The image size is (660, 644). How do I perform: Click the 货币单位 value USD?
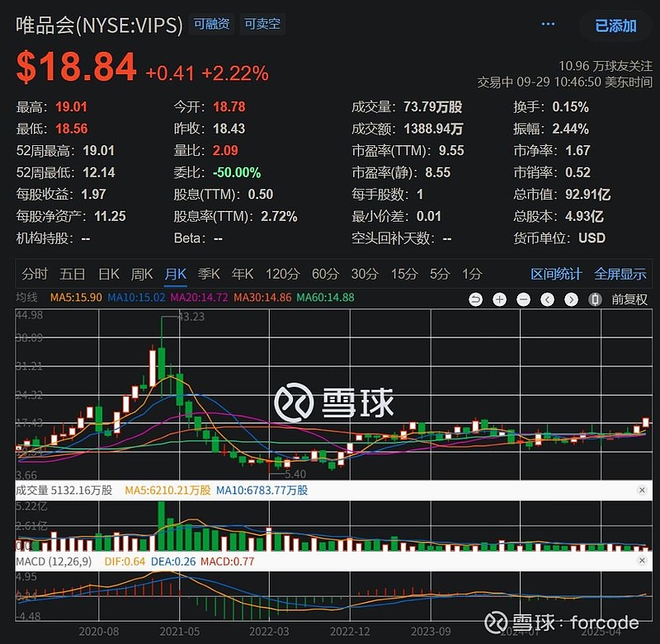(592, 238)
